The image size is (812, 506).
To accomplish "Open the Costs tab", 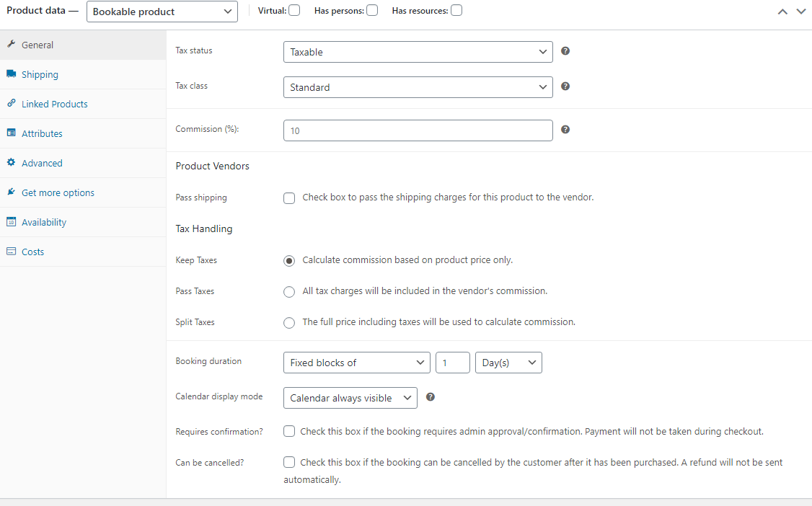I will [x=33, y=252].
